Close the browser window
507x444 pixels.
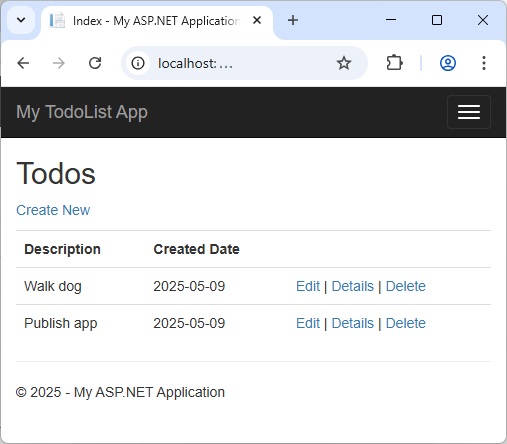pos(483,20)
